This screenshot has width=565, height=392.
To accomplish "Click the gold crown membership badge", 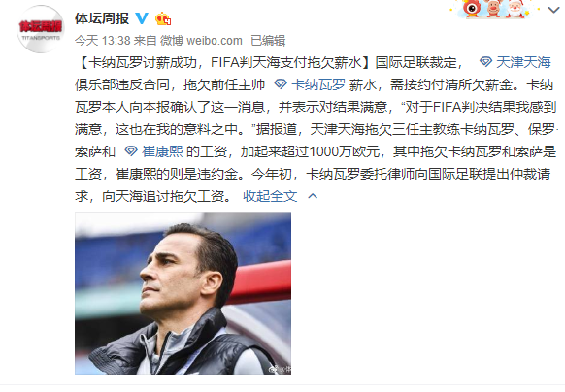I will (x=162, y=18).
